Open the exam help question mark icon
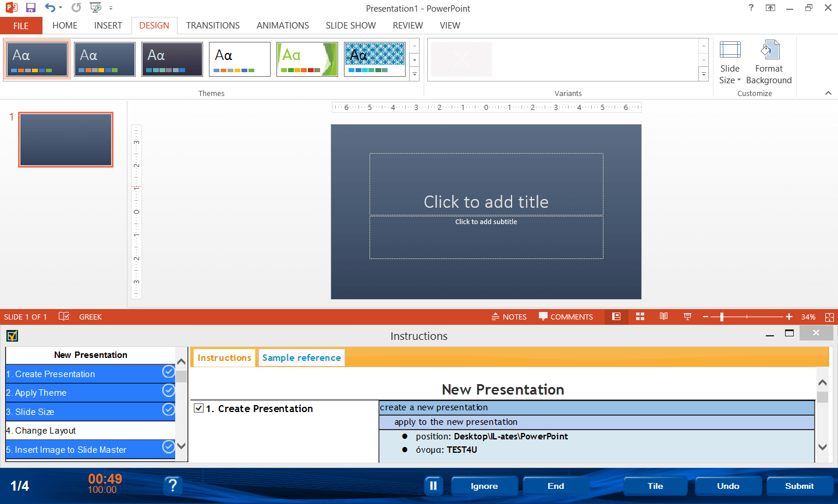Viewport: 838px width, 504px height. pos(172,486)
